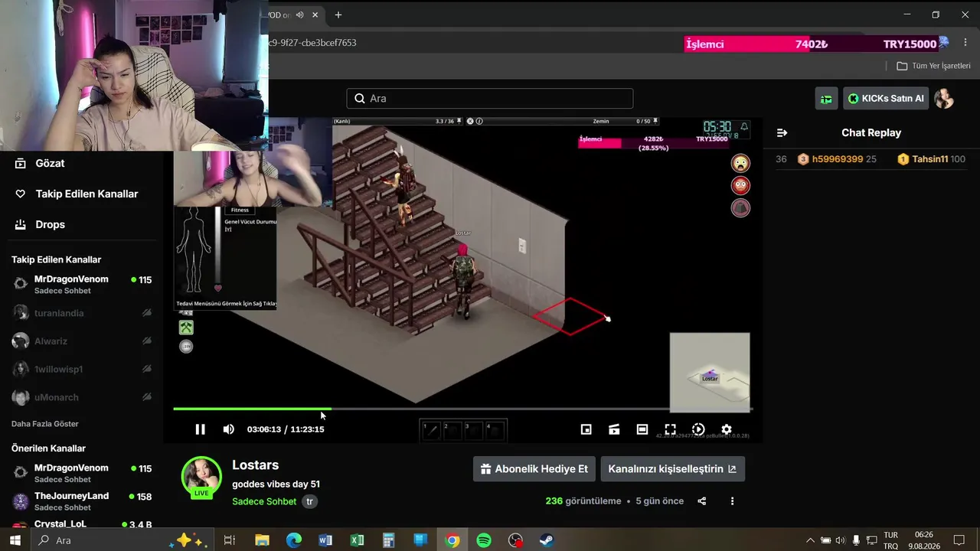Screen dimensions: 980x551
Task: Open a new browser tab
Action: [338, 15]
